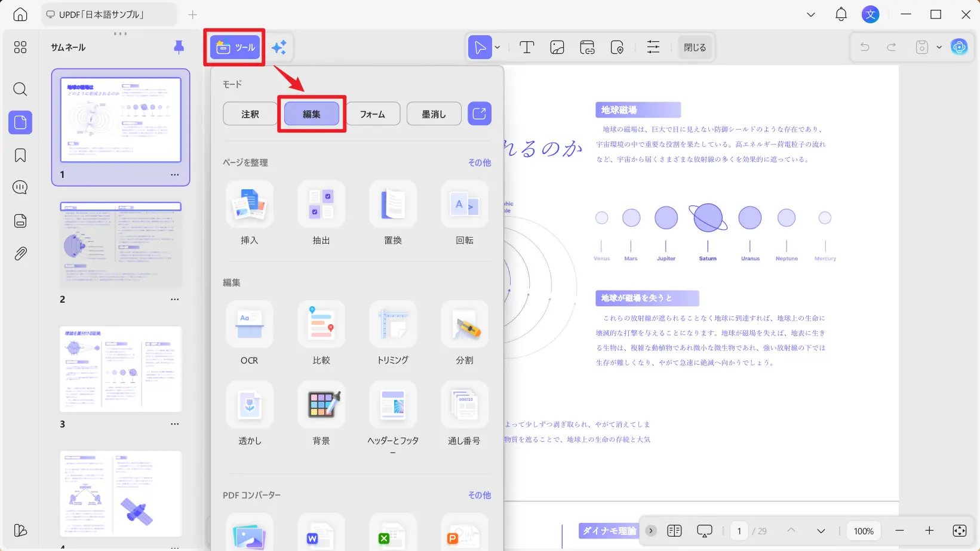Viewport: 980px width, 551px height.
Task: Select the cursor selection tool
Action: pyautogui.click(x=480, y=47)
